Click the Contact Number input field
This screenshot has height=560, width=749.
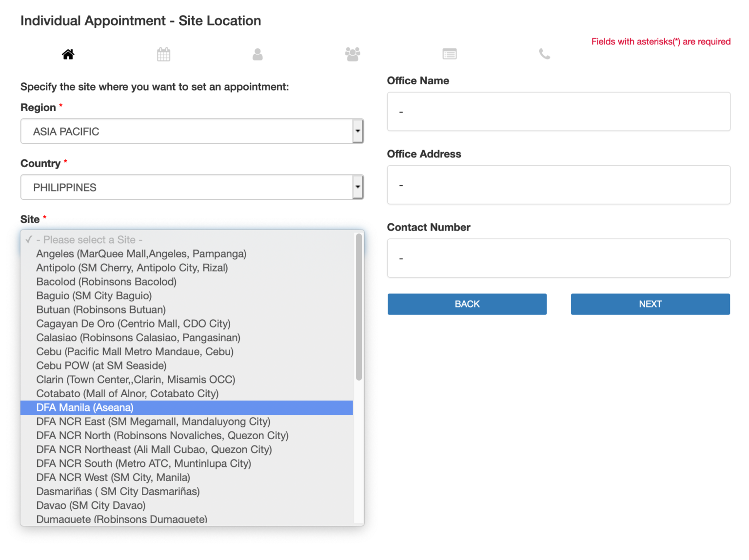558,258
